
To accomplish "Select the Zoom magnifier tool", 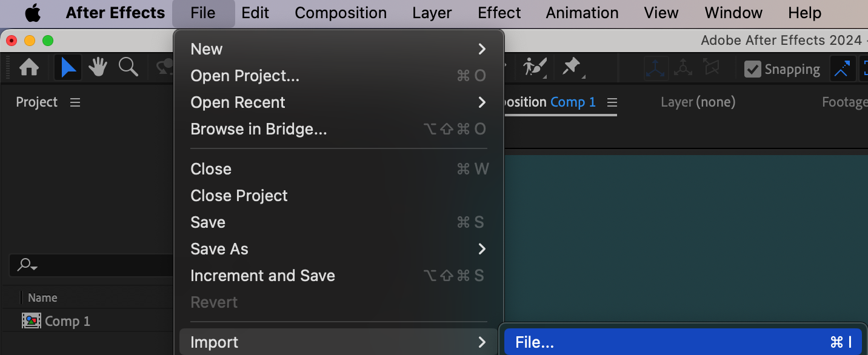I will pos(128,68).
